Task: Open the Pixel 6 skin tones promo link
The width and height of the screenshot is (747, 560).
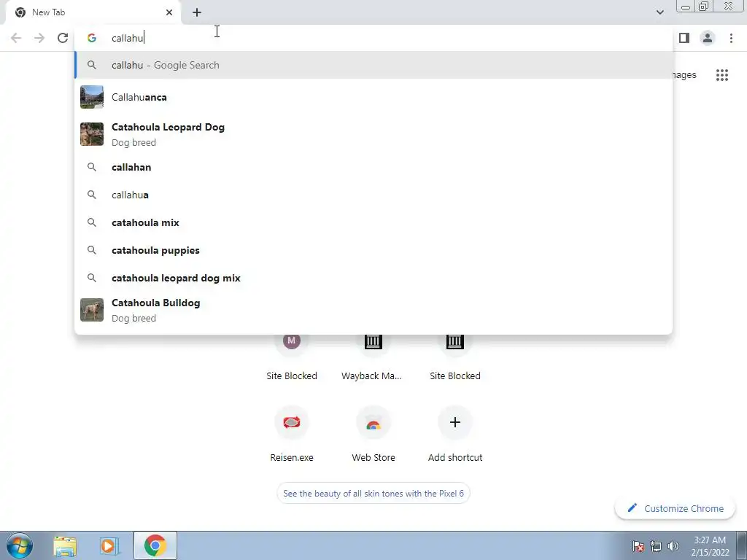Action: (373, 494)
